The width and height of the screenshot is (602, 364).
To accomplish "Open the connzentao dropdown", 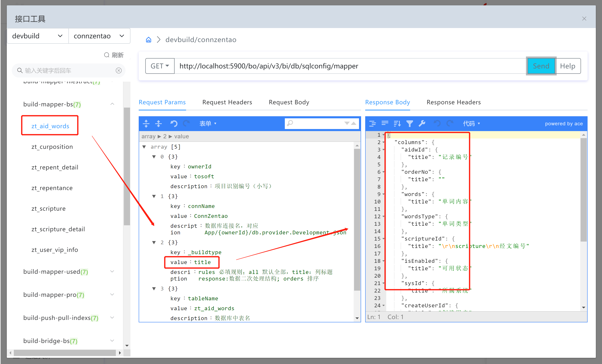I will point(99,36).
